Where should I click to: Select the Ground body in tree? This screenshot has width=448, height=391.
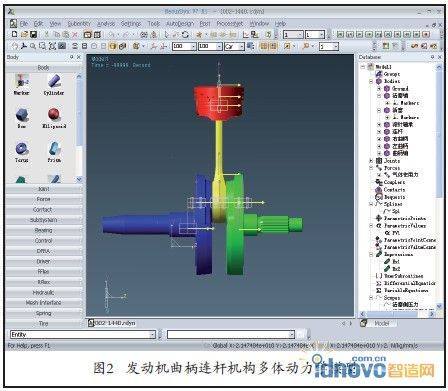click(400, 89)
